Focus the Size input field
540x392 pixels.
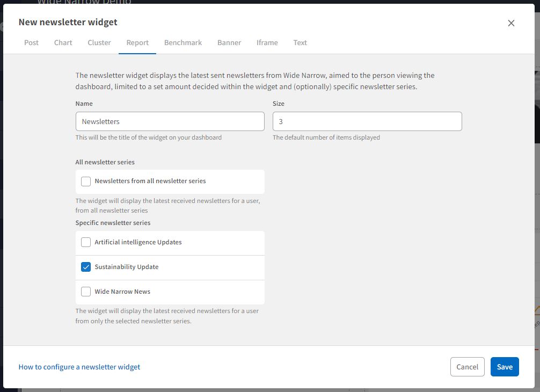pos(367,121)
